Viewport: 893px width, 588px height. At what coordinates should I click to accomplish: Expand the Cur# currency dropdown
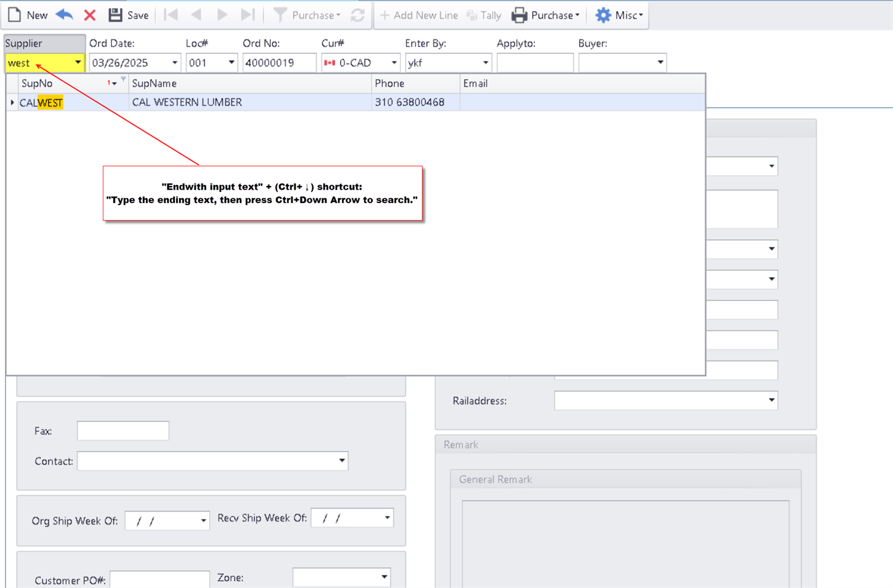click(394, 63)
